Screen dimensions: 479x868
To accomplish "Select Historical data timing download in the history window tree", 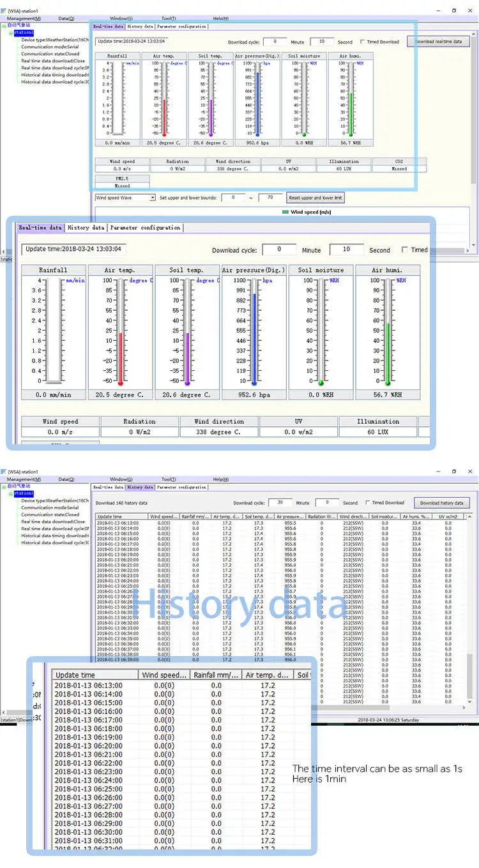I will pos(55,535).
